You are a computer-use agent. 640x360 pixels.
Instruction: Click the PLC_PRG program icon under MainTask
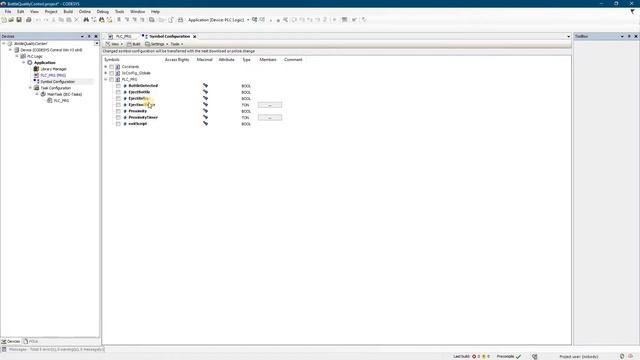pos(50,100)
